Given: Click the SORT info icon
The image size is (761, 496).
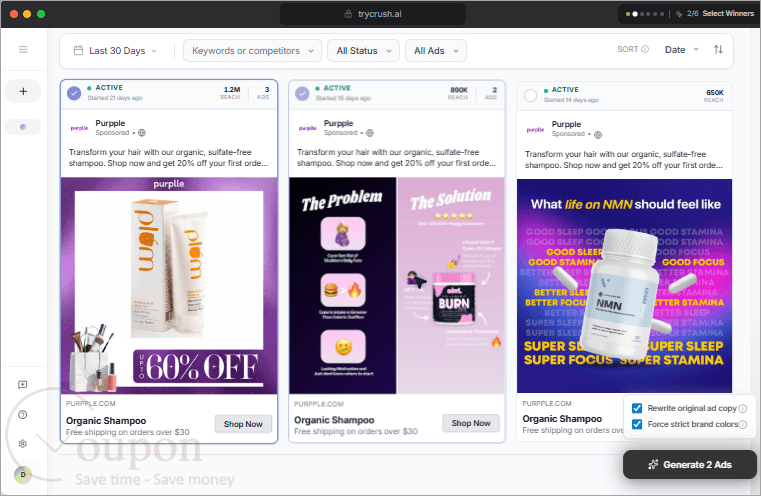Looking at the screenshot, I should [x=645, y=49].
